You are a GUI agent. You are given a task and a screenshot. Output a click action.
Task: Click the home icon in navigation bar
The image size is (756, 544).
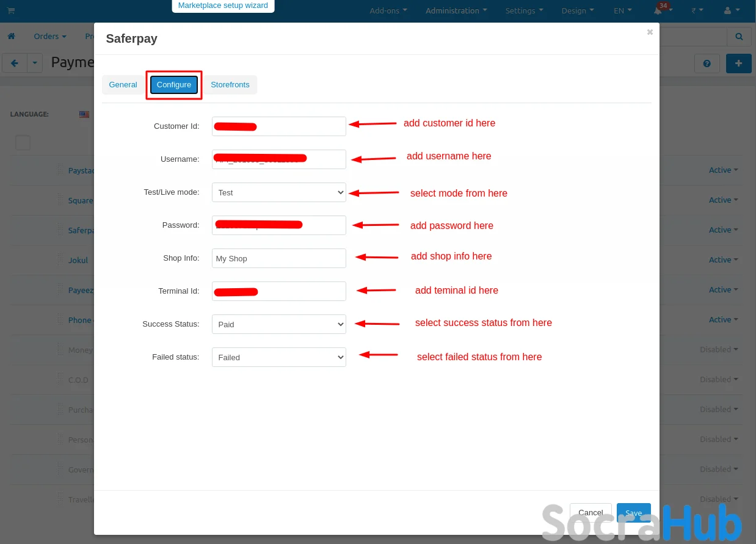(11, 37)
